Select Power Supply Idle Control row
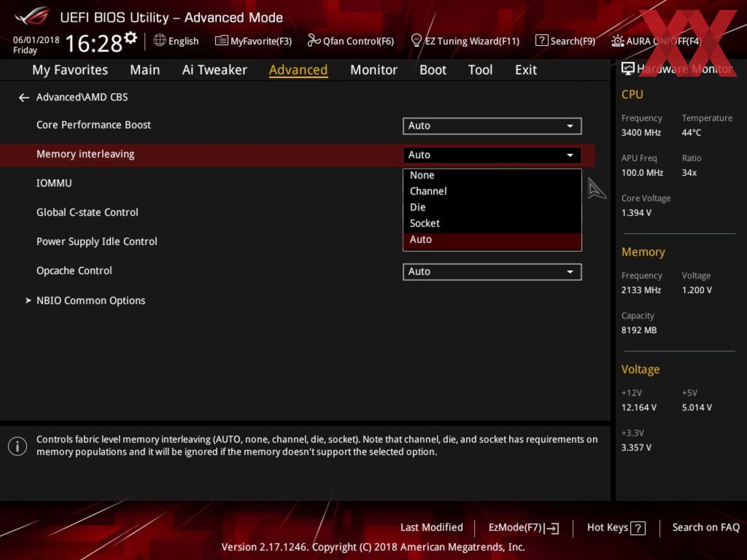The image size is (747, 560). [x=97, y=242]
